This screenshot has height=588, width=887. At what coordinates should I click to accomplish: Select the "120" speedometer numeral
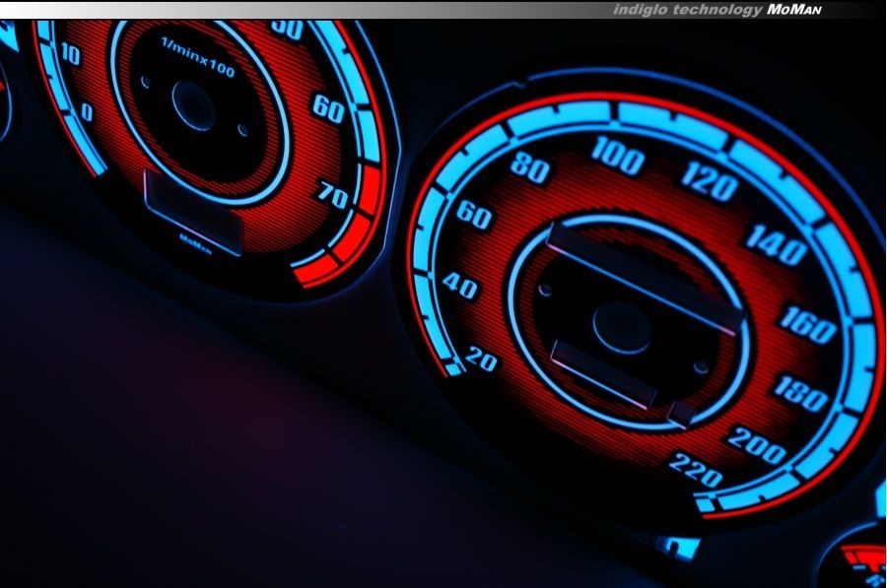coord(710,180)
